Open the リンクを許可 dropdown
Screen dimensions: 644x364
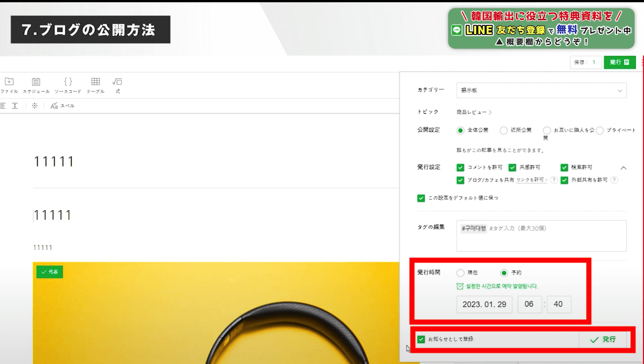[532, 180]
